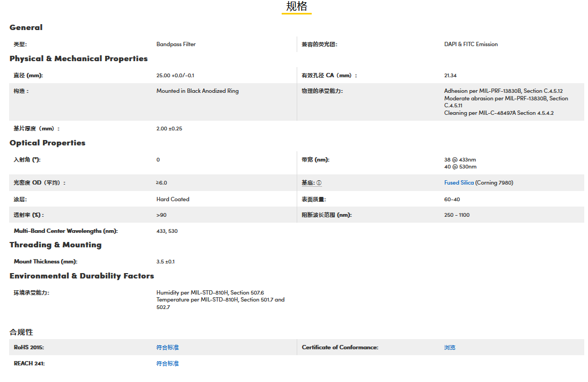Click the Certificate of Conformance label
Screen dimensions: 588x382
340,348
